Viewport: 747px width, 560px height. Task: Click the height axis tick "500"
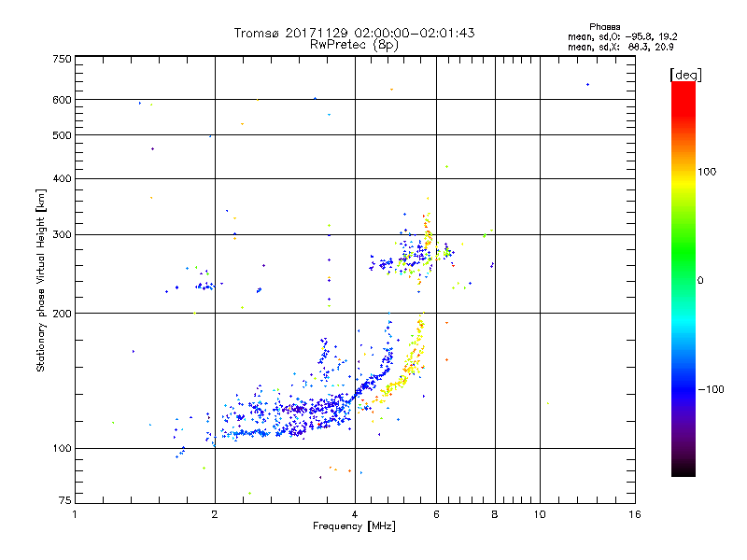(62, 135)
